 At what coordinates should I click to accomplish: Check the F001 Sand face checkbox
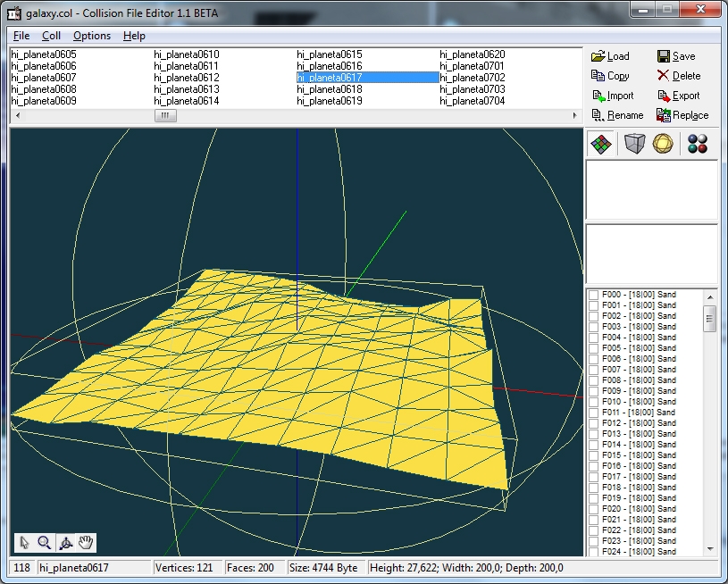tap(593, 305)
